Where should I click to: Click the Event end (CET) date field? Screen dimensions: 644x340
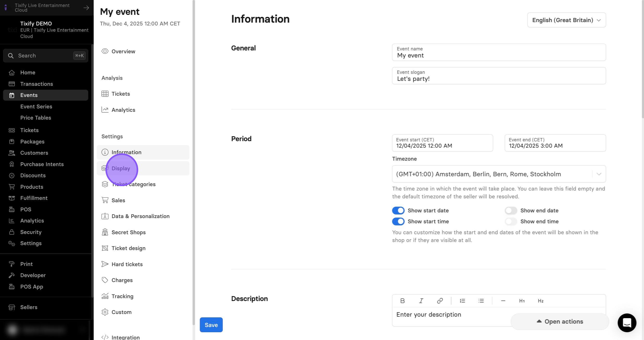(x=555, y=143)
